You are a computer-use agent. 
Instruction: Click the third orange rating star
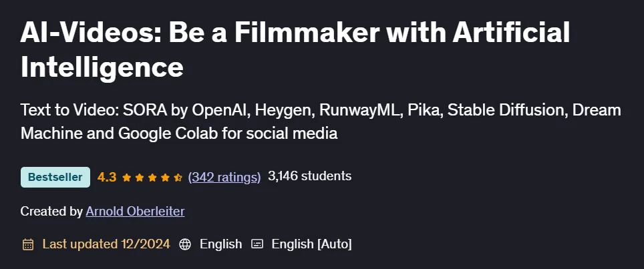tap(152, 177)
